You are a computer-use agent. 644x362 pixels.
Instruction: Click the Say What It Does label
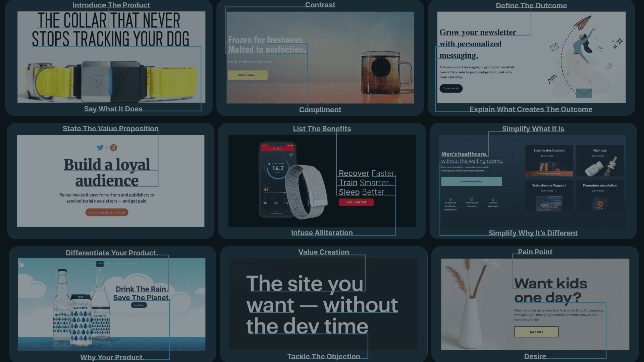(x=113, y=109)
